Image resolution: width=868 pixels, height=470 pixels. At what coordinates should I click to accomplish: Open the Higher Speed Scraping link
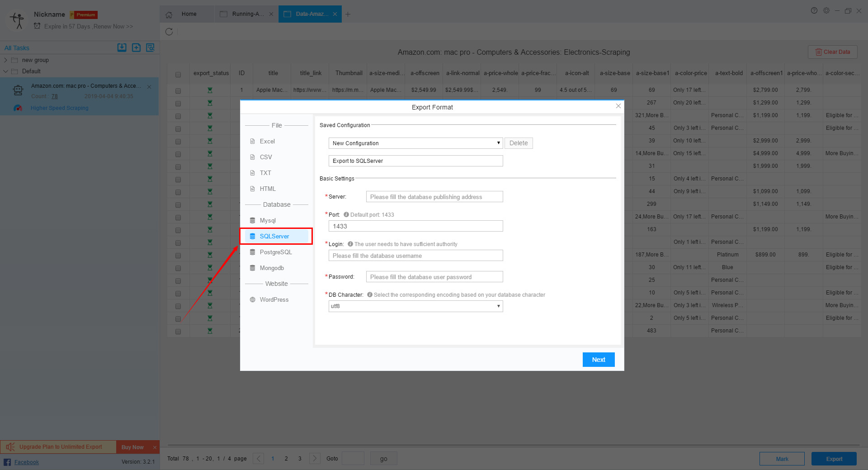pyautogui.click(x=59, y=108)
